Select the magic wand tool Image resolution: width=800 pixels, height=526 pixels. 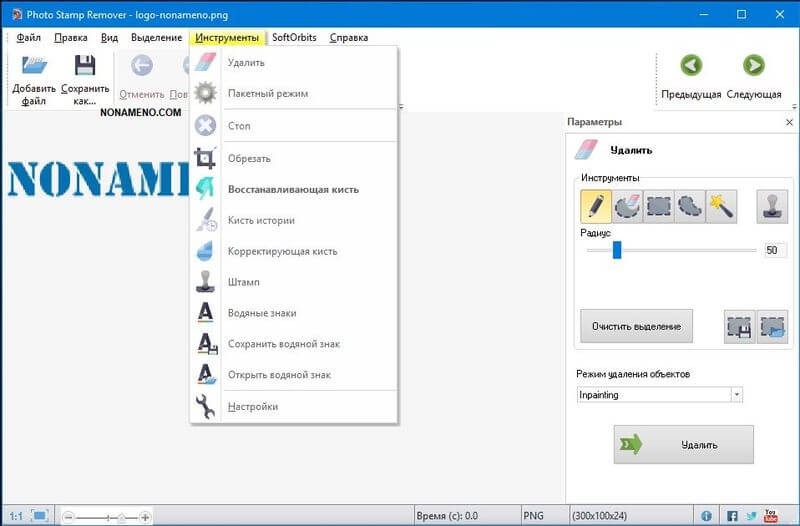pyautogui.click(x=721, y=206)
